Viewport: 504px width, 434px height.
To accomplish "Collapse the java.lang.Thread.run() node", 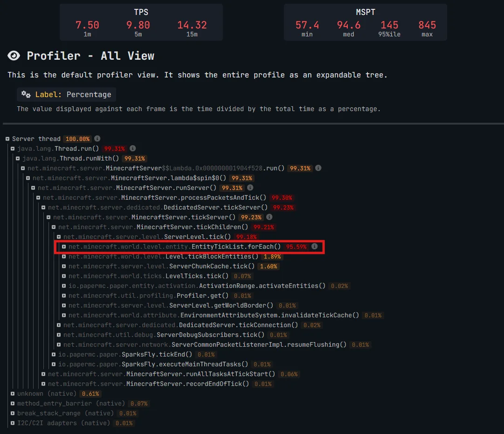I will (x=13, y=149).
